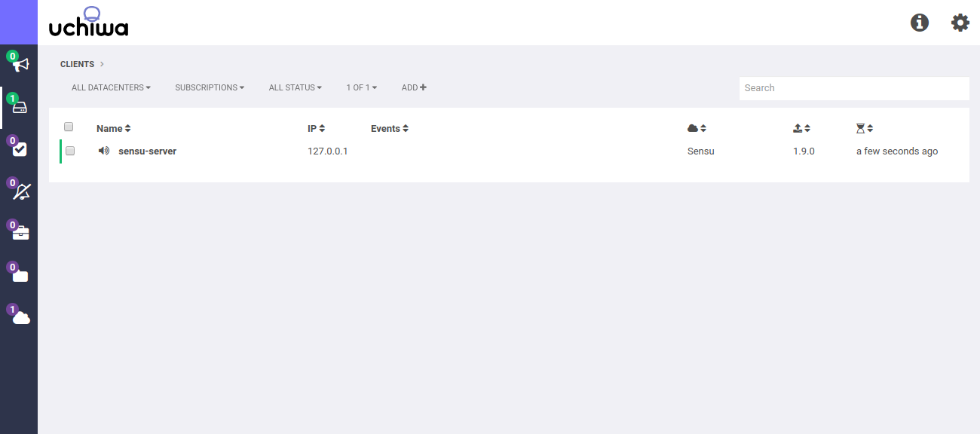
Task: Open the ALL STATUS filter dropdown
Action: tap(296, 87)
